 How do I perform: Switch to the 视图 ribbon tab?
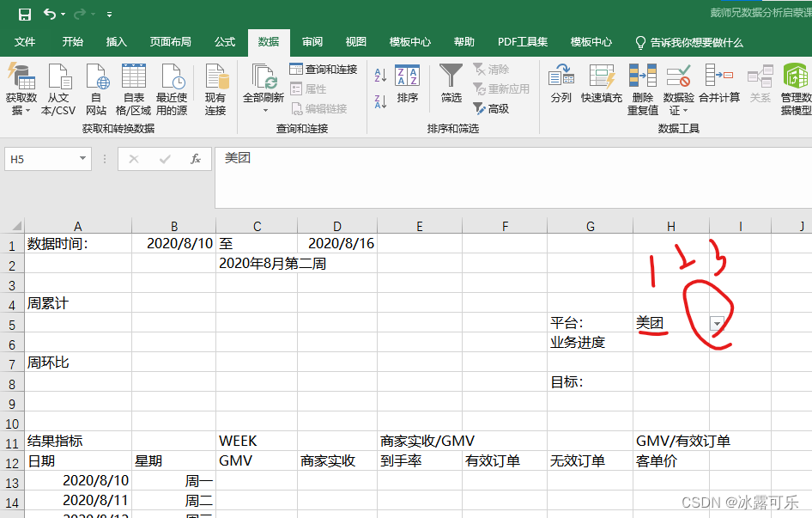(x=355, y=42)
